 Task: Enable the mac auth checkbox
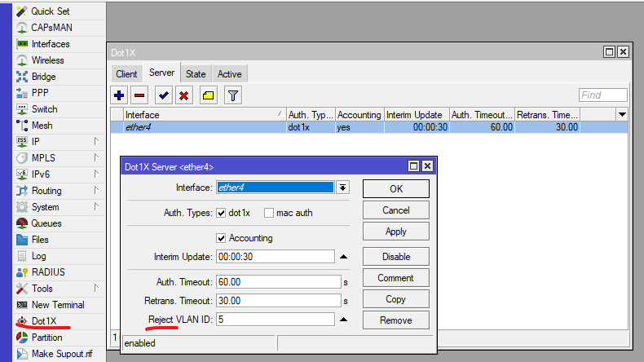point(269,213)
